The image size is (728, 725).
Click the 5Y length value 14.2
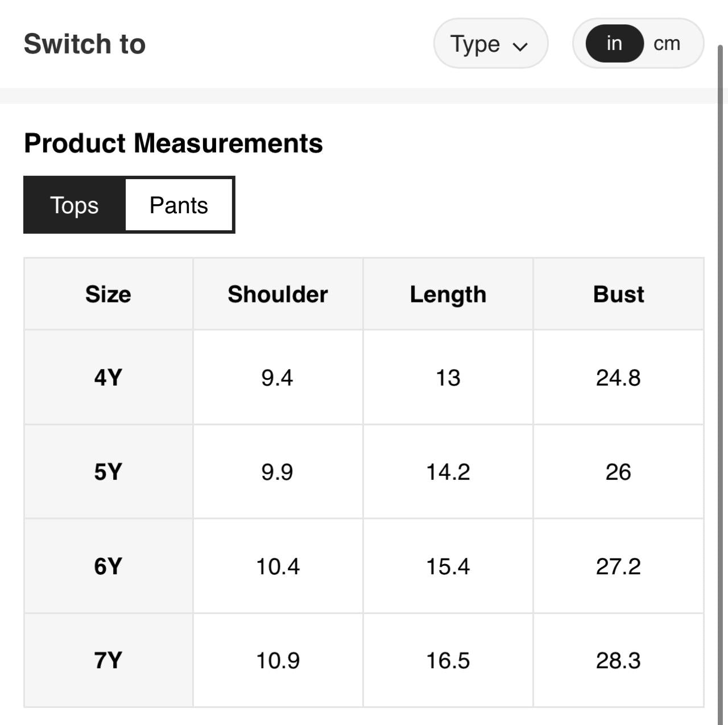click(x=448, y=472)
